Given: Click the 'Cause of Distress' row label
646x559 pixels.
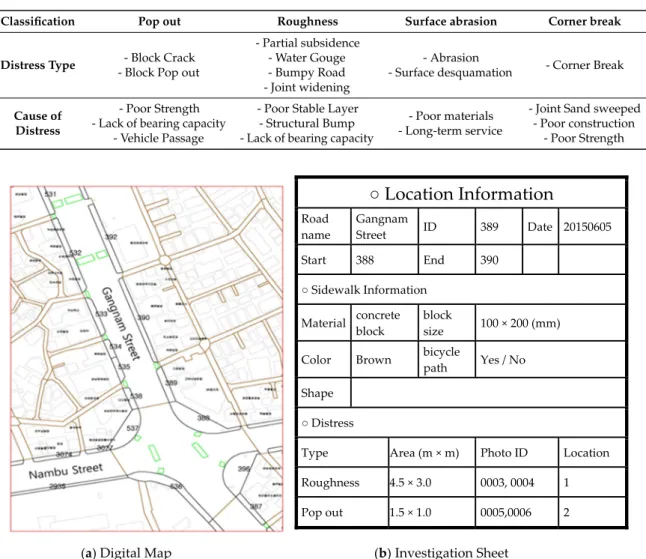Looking at the screenshot, I should pos(37,123).
